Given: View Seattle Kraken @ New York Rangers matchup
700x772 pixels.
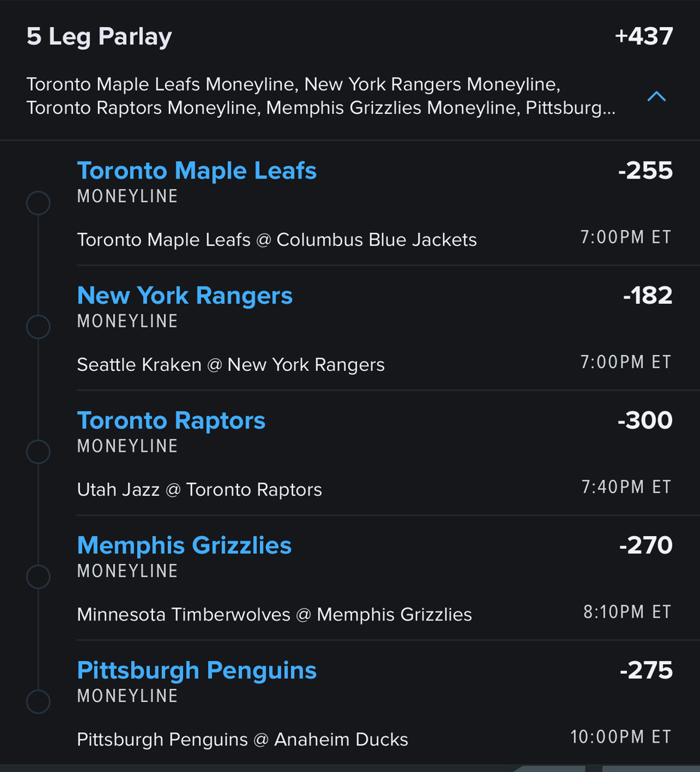Looking at the screenshot, I should point(231,365).
